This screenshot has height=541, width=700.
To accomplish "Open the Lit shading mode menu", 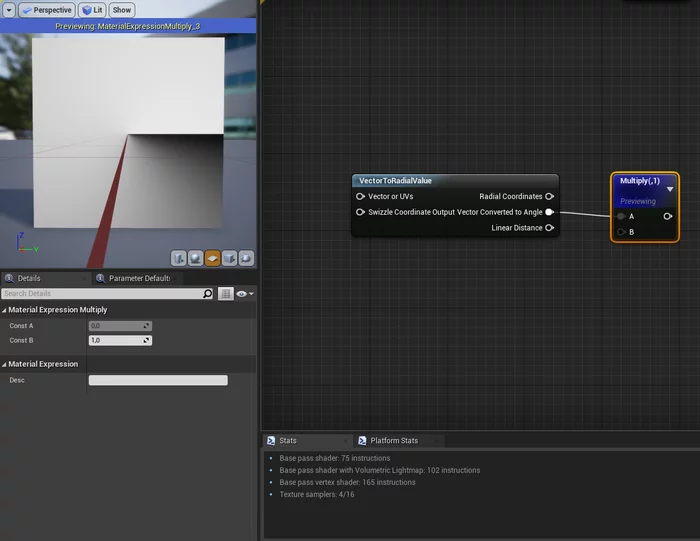I will tap(92, 10).
